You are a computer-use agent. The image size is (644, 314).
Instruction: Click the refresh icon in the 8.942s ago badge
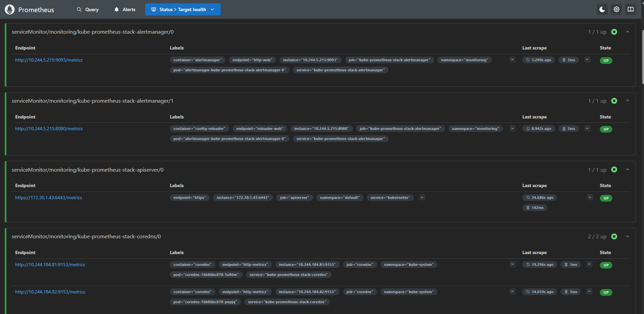[x=528, y=129]
